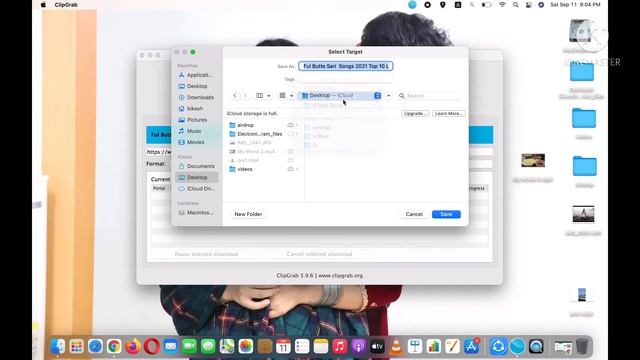
Task: Launch Opera from the Dock
Action: [x=151, y=347]
